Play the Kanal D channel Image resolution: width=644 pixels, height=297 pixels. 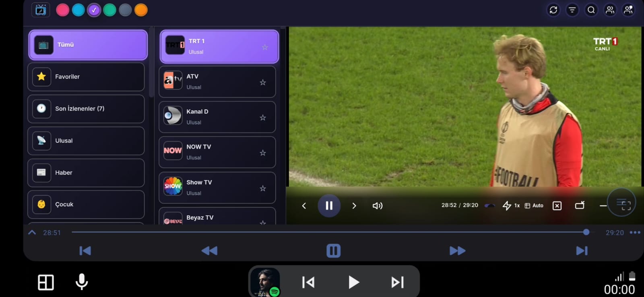(x=217, y=117)
